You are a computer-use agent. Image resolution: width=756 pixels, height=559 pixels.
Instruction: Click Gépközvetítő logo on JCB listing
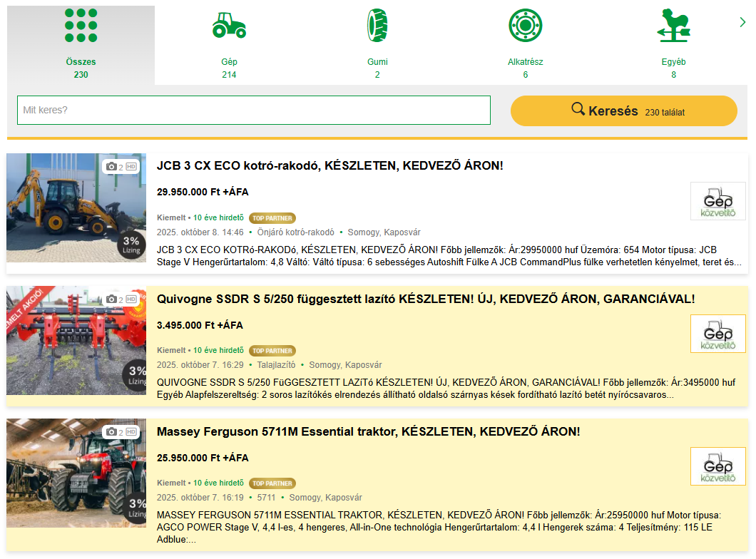coord(717,201)
